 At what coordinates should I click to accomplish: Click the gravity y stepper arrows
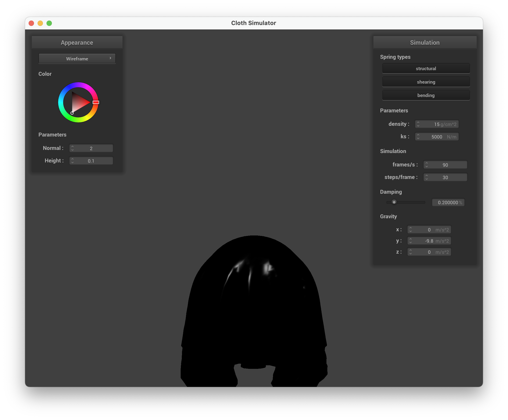(410, 241)
